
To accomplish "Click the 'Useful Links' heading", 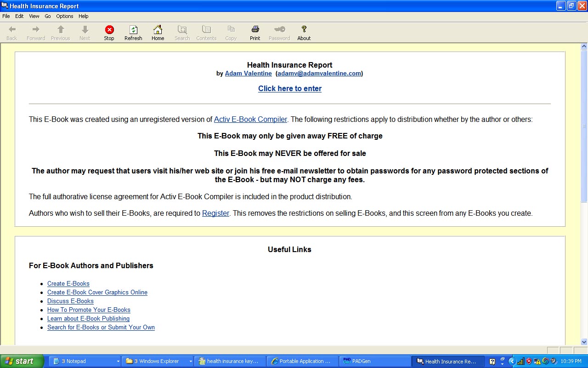I will [290, 249].
